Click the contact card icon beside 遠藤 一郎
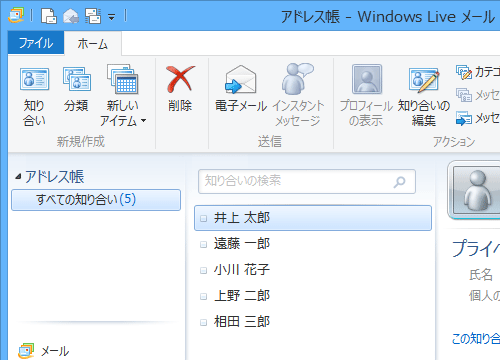The image size is (500, 360). click(203, 245)
